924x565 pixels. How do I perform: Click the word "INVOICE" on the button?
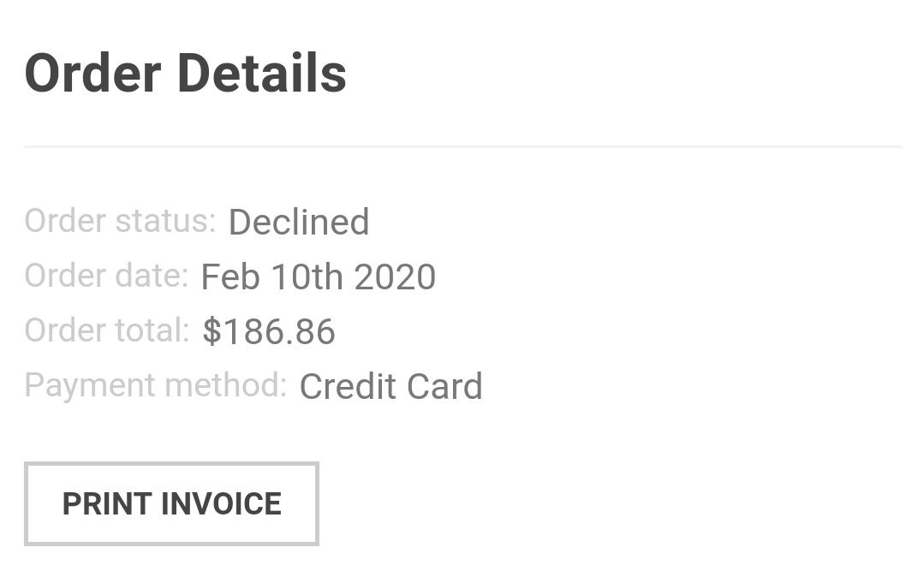coord(221,503)
